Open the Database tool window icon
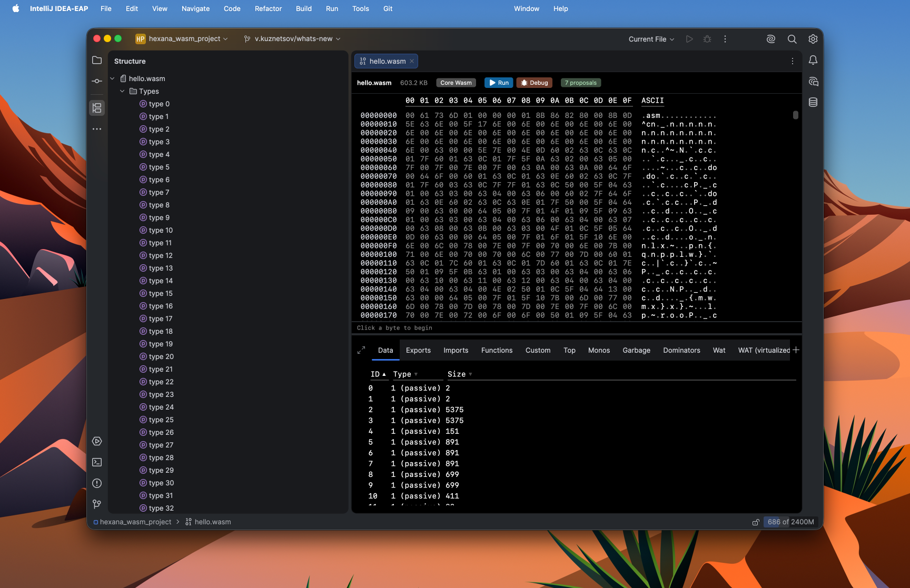 point(813,102)
